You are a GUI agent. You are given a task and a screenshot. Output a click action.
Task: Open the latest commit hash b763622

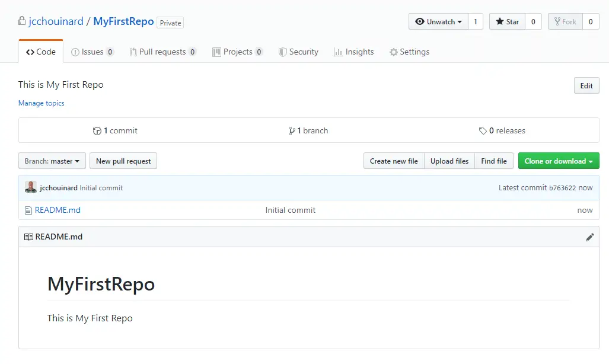pos(562,188)
